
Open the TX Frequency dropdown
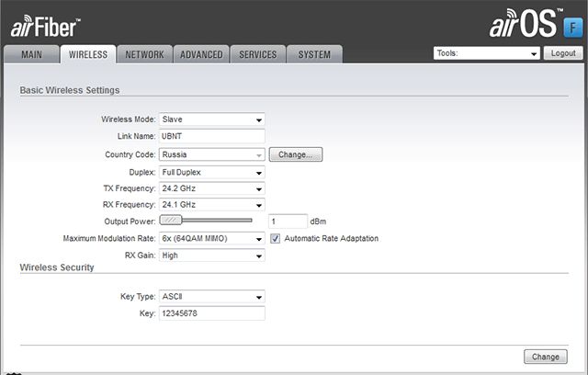[211, 188]
